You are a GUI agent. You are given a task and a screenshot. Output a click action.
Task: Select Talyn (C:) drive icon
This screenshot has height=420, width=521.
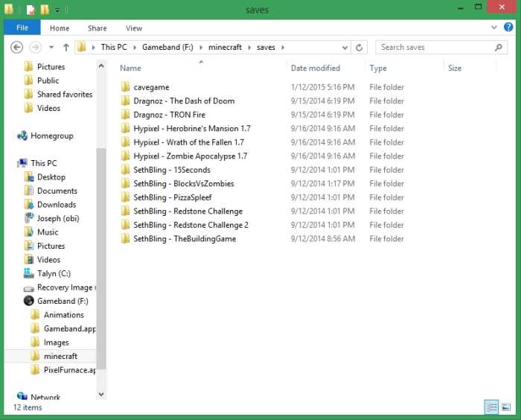pyautogui.click(x=28, y=273)
